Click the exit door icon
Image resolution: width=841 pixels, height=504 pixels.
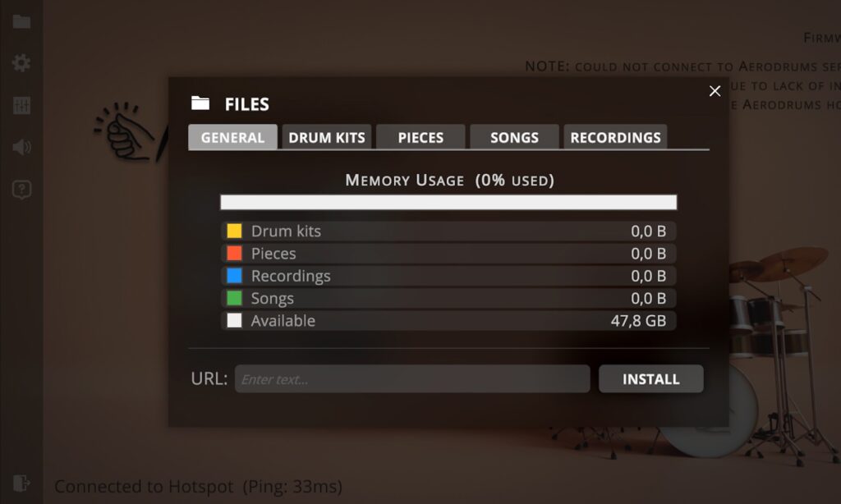tap(21, 483)
